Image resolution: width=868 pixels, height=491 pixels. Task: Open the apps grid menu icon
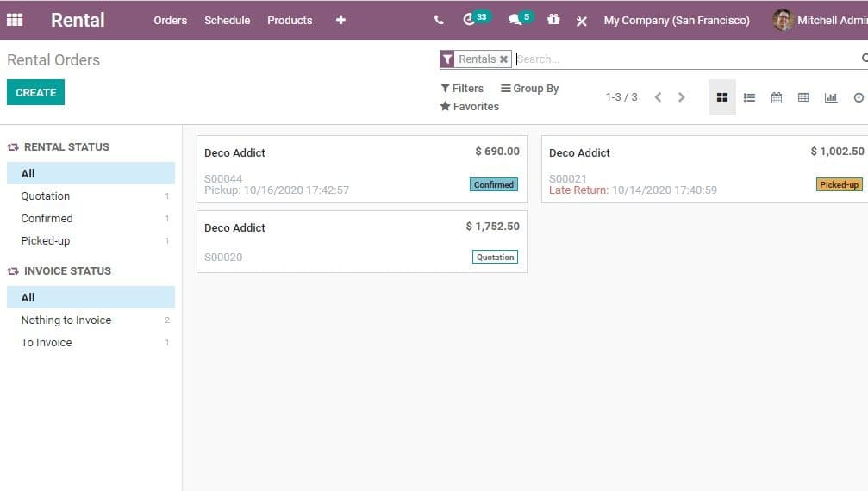point(15,20)
